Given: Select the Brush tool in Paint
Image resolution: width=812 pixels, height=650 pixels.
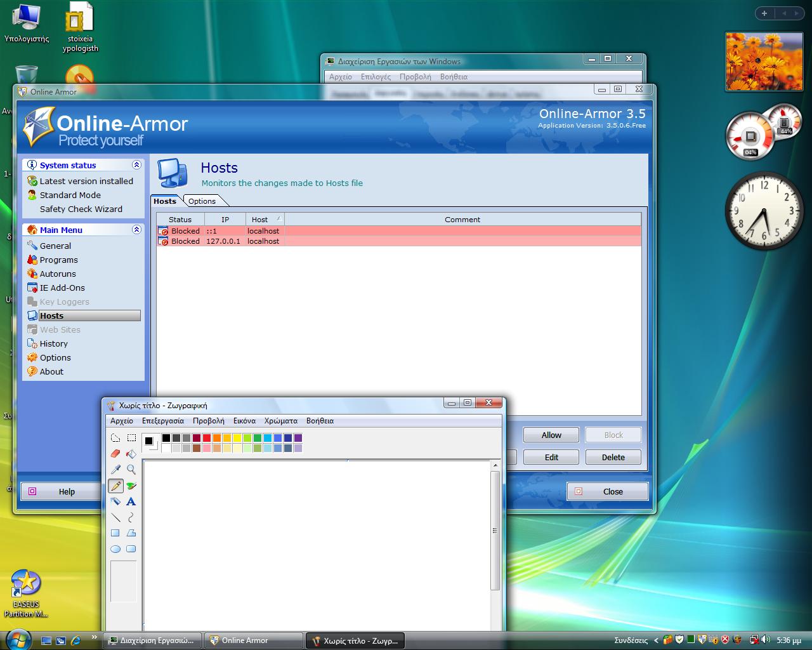Looking at the screenshot, I should point(131,486).
